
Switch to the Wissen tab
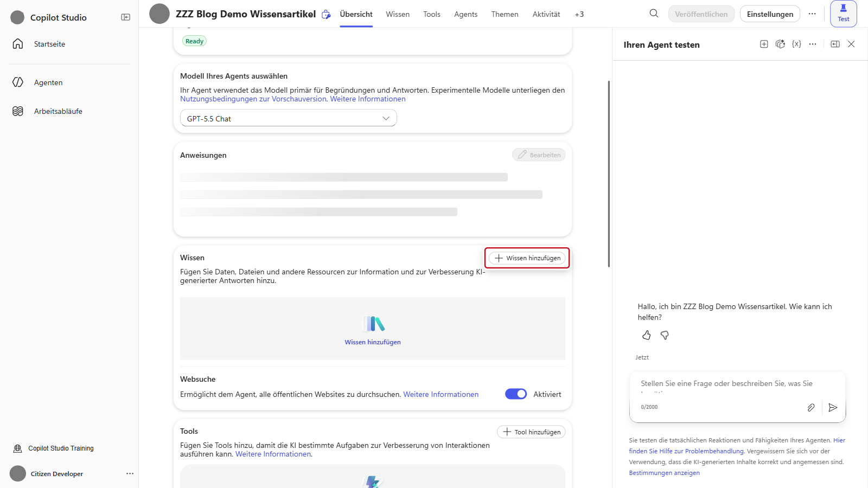[x=398, y=14]
